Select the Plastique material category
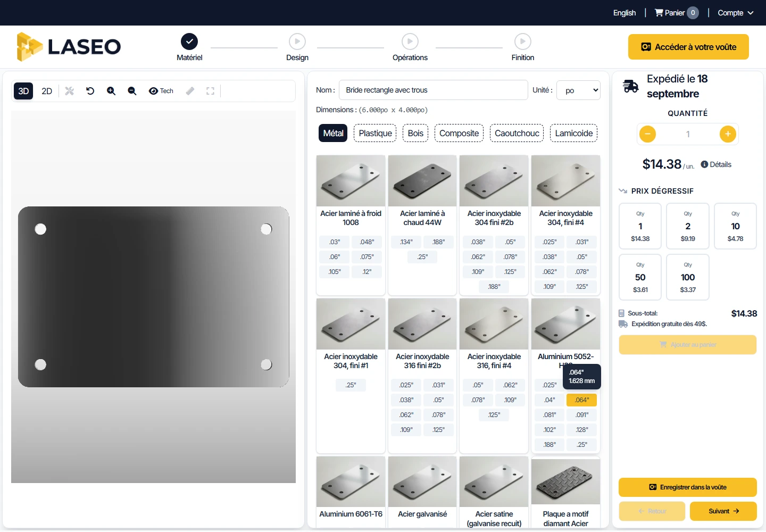 point(375,133)
